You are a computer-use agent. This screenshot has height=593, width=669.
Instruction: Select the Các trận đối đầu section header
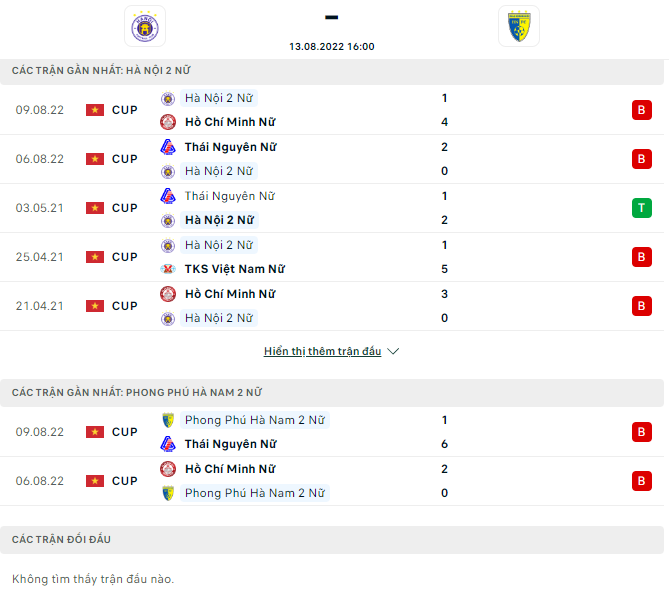click(x=62, y=540)
